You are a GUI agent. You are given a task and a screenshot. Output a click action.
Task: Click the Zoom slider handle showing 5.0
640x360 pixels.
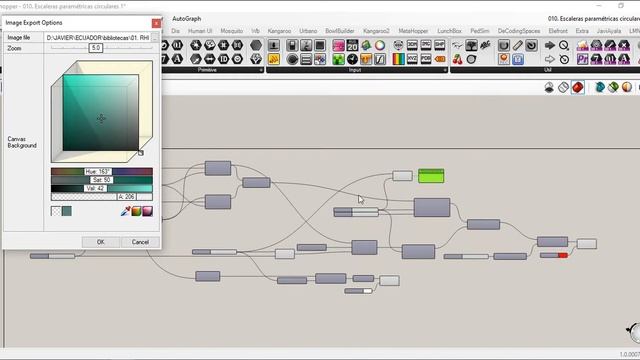tap(96, 48)
